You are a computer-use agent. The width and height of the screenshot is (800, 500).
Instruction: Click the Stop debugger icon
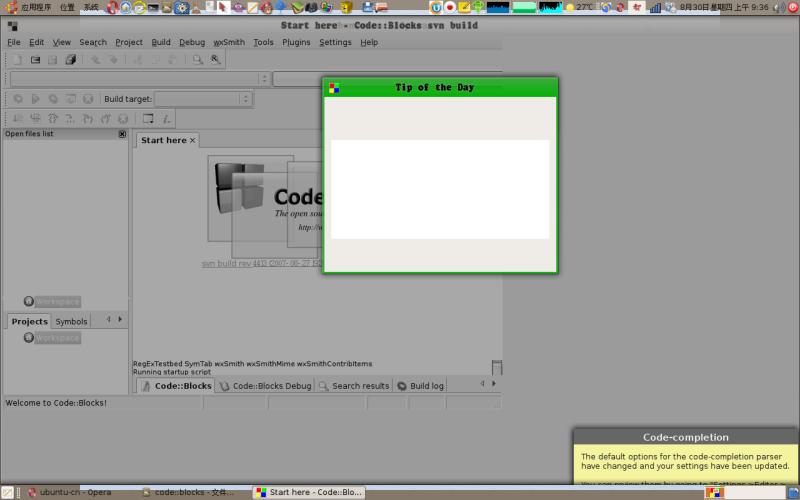click(123, 118)
